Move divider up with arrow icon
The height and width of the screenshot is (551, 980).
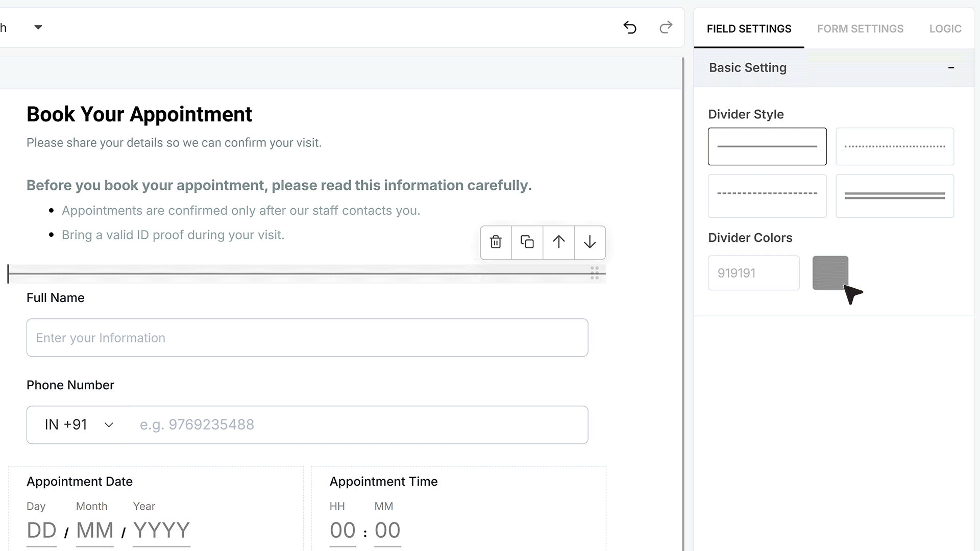tap(558, 242)
